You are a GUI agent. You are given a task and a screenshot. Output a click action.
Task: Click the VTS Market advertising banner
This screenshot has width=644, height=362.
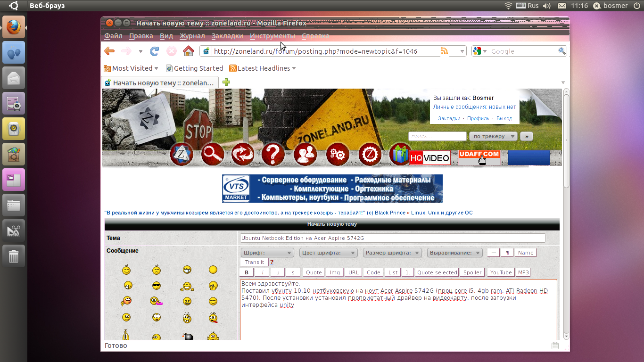coord(332,189)
